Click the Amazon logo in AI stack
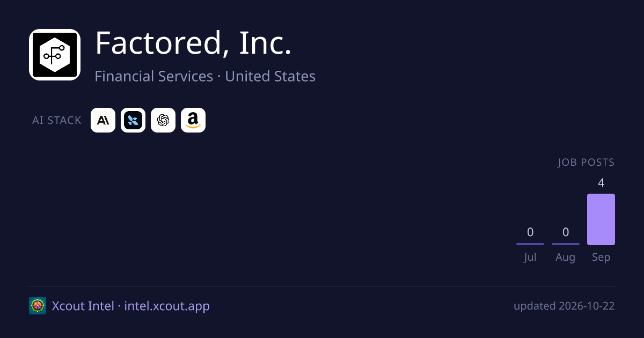 193,120
